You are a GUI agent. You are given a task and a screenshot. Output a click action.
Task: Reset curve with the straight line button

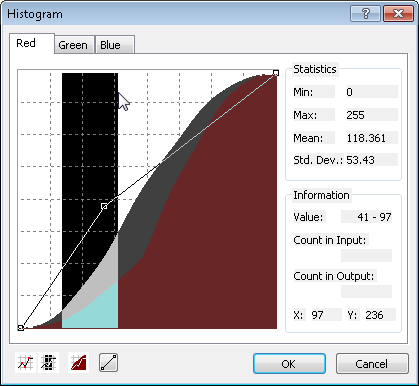pos(109,363)
